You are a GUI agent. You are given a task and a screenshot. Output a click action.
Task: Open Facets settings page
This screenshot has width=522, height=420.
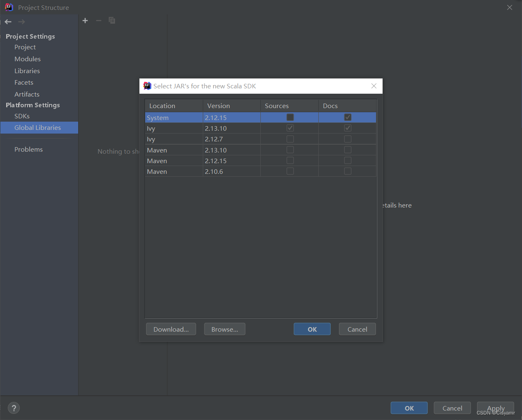24,83
